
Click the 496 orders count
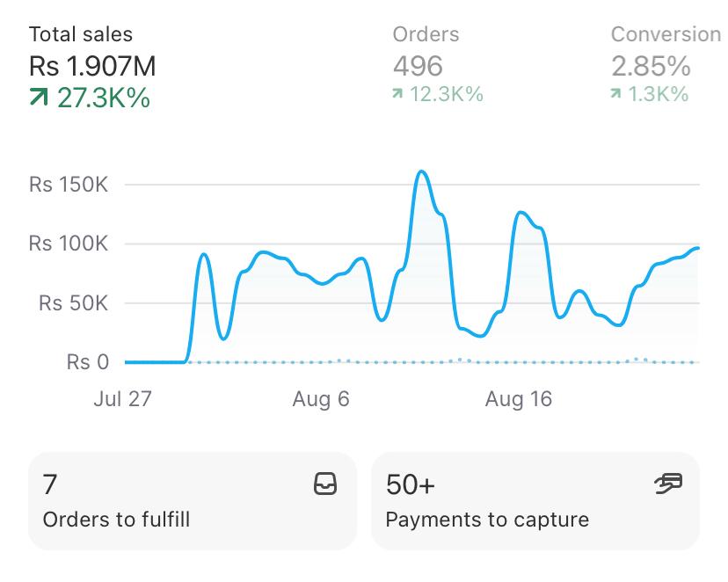pos(418,66)
